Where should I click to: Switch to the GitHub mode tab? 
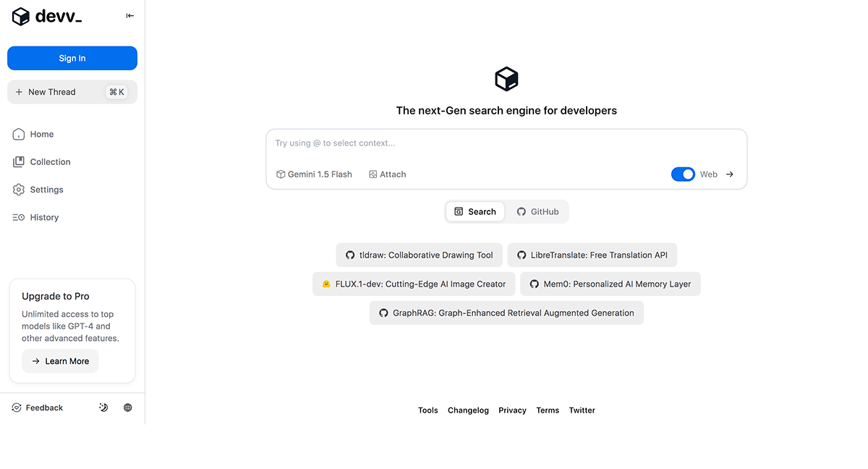[x=537, y=211]
